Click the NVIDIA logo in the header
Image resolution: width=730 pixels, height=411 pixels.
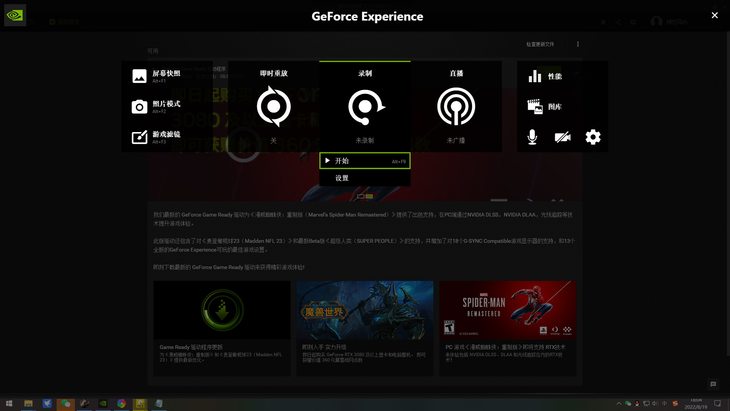(15, 15)
